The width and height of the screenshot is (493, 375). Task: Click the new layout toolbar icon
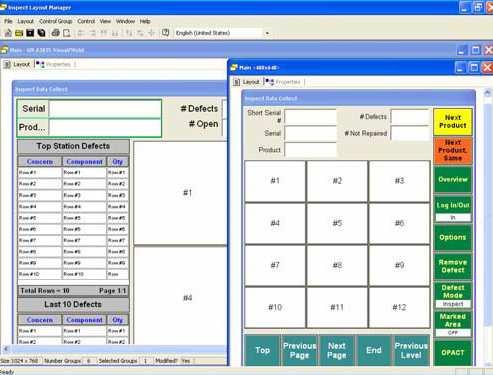[8, 33]
